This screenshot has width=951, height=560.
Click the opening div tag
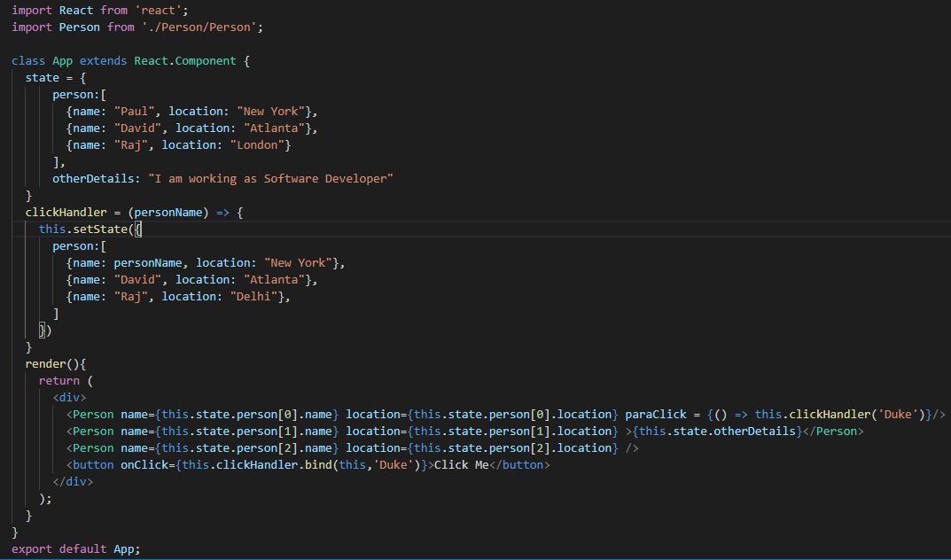[x=69, y=397]
